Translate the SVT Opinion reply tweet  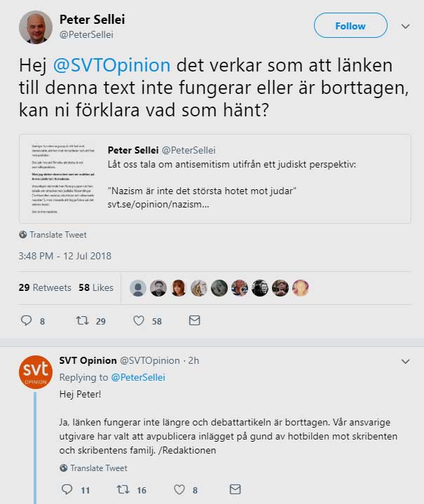pyautogui.click(x=98, y=468)
